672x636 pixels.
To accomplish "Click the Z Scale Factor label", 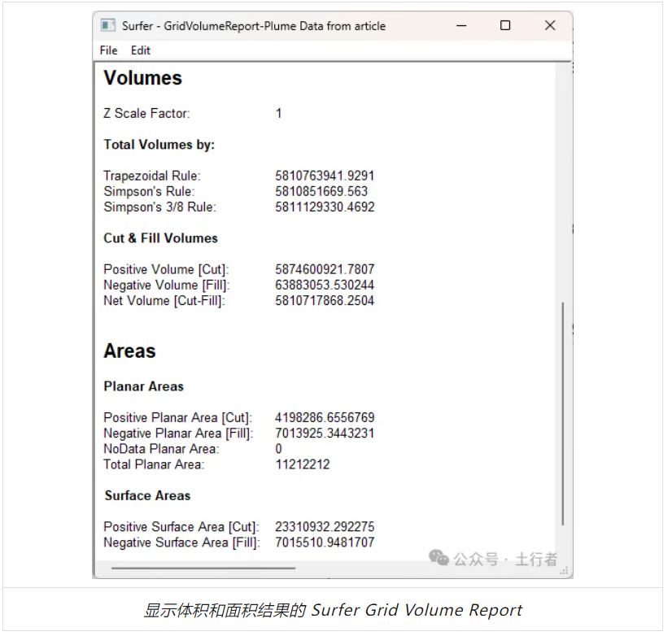I will [146, 114].
